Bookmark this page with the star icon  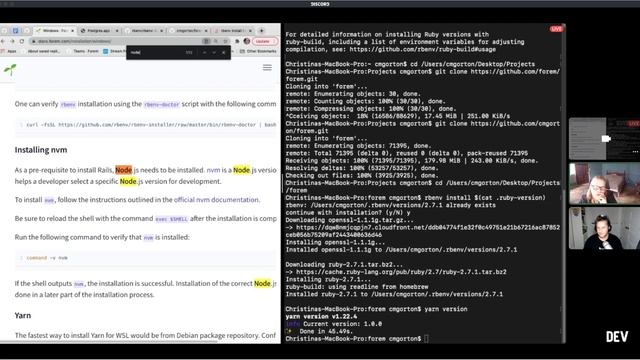225,41
